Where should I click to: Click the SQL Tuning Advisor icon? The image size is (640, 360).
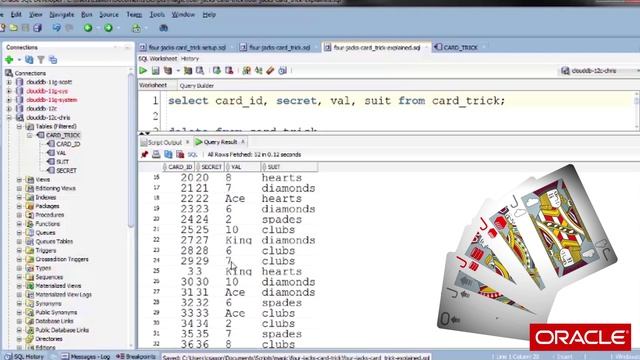pos(200,70)
